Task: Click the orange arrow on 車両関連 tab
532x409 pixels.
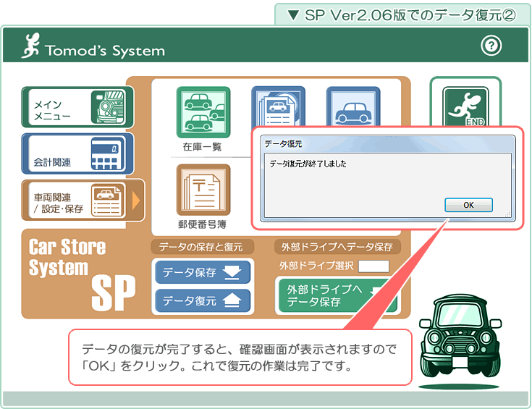Action: [136, 201]
